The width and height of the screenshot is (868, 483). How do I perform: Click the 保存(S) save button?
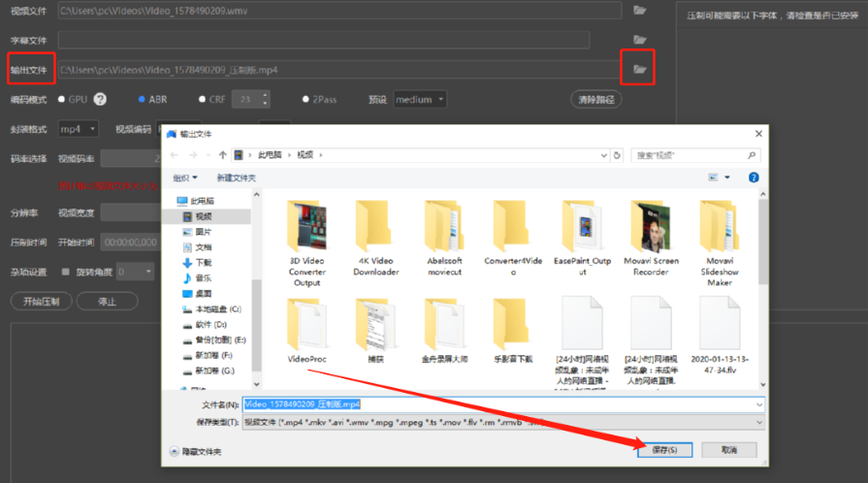coord(665,450)
